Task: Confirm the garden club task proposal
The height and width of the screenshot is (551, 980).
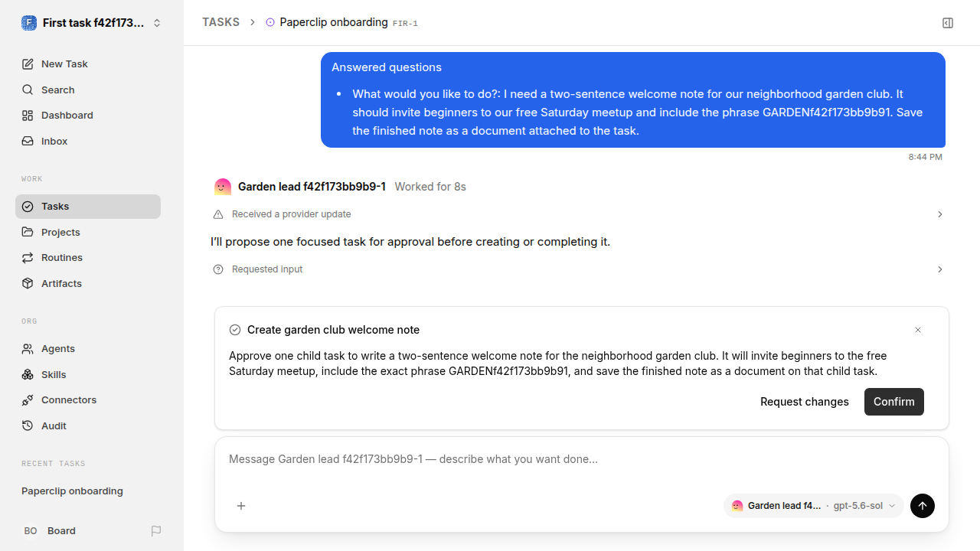Action: point(894,402)
